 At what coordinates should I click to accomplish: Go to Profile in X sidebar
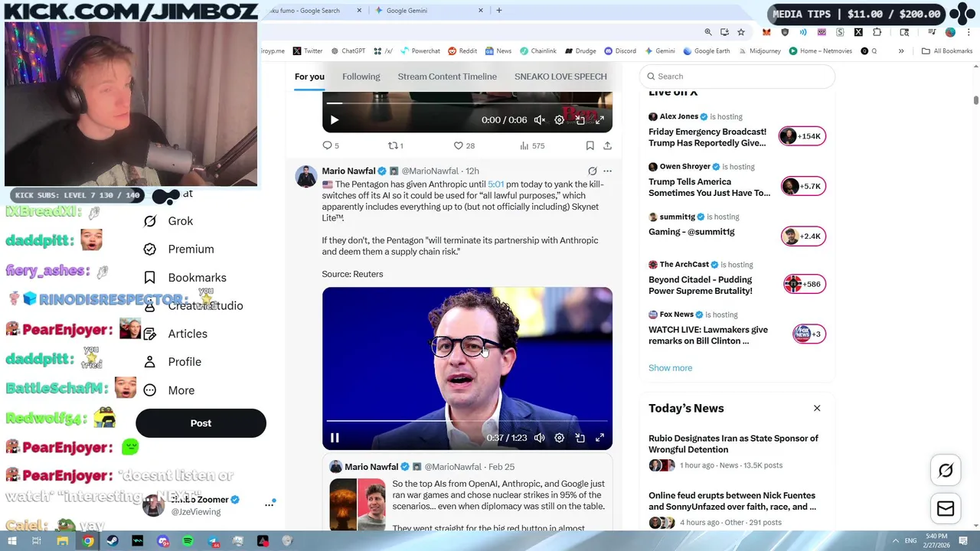[x=172, y=362]
